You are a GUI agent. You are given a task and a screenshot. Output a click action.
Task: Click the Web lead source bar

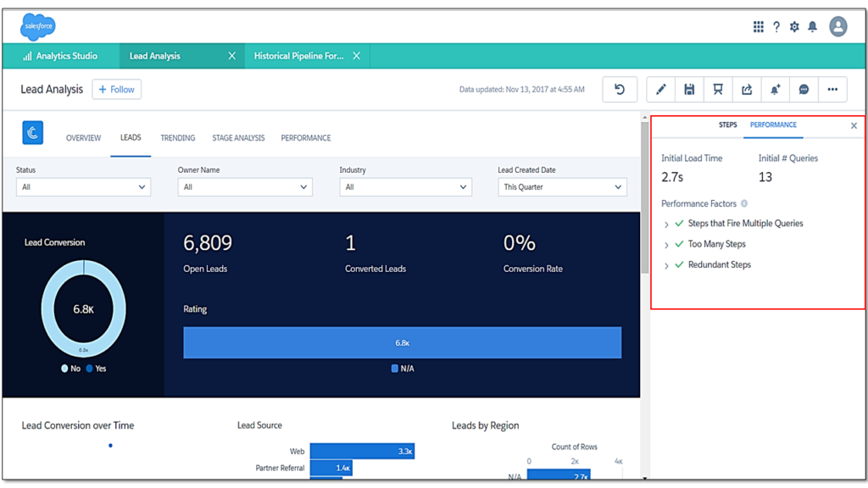coord(362,451)
